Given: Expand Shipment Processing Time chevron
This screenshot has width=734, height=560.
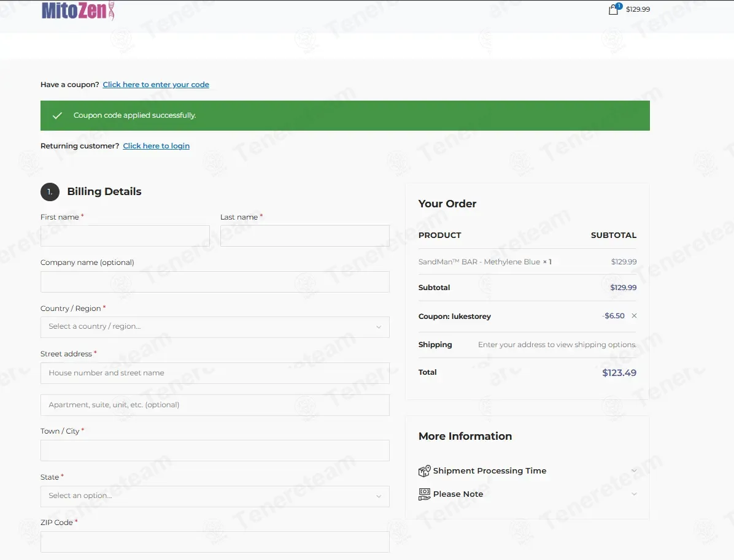Looking at the screenshot, I should (x=634, y=470).
